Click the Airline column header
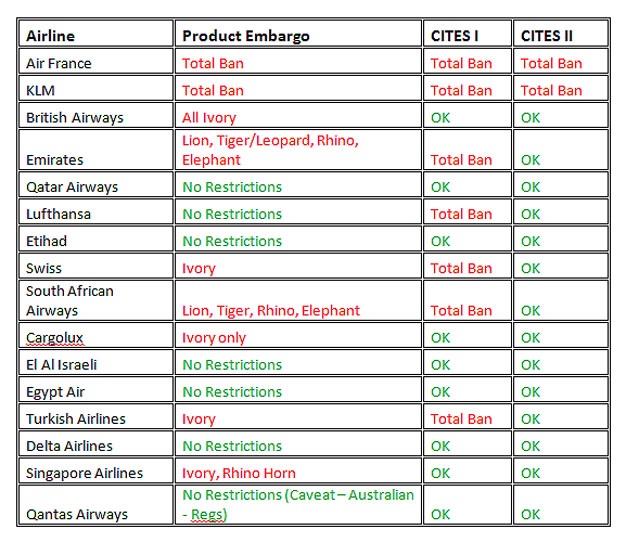Image resolution: width=626 pixels, height=542 pixels. point(96,34)
